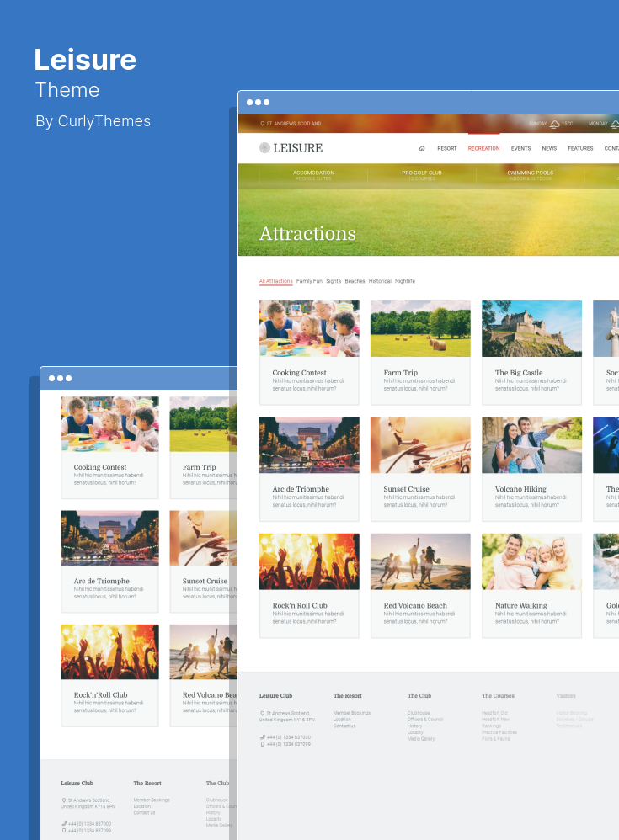Open the Practice Facilities footer link

pyautogui.click(x=499, y=732)
